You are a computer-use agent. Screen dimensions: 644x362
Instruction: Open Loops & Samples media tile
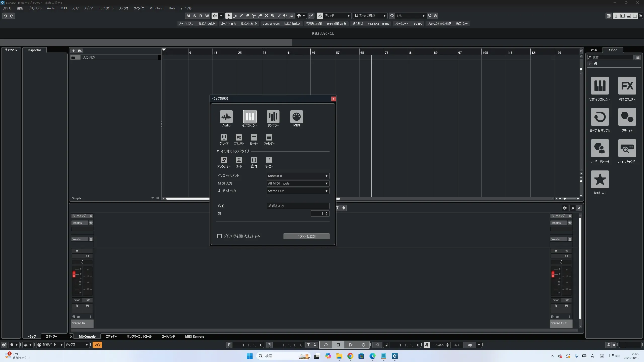pyautogui.click(x=600, y=117)
